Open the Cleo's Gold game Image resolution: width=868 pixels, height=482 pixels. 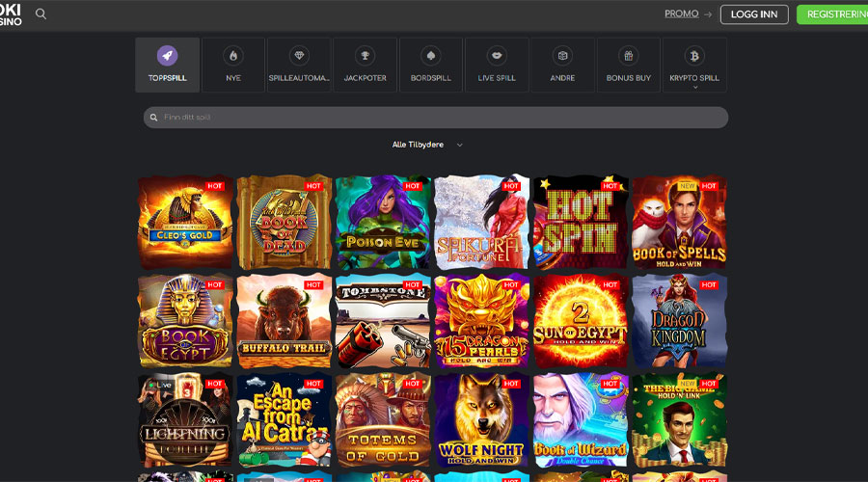tap(185, 223)
